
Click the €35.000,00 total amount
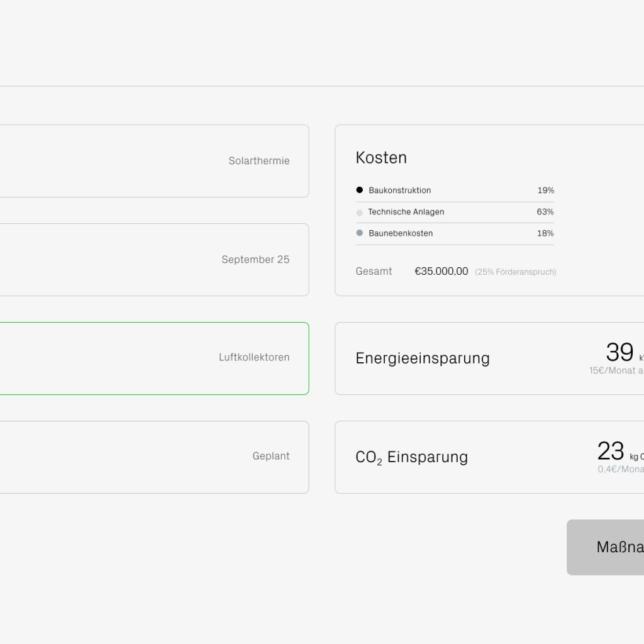tap(441, 272)
